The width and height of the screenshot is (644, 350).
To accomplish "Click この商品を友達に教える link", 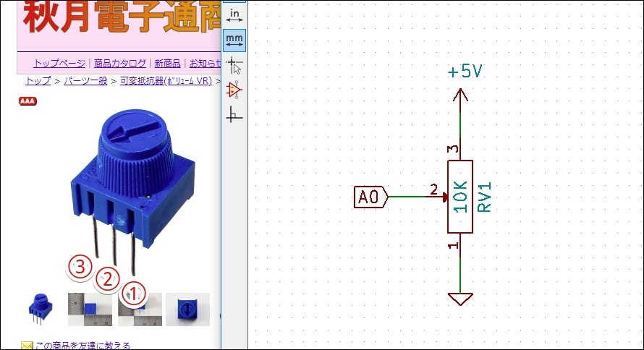I will click(82, 346).
